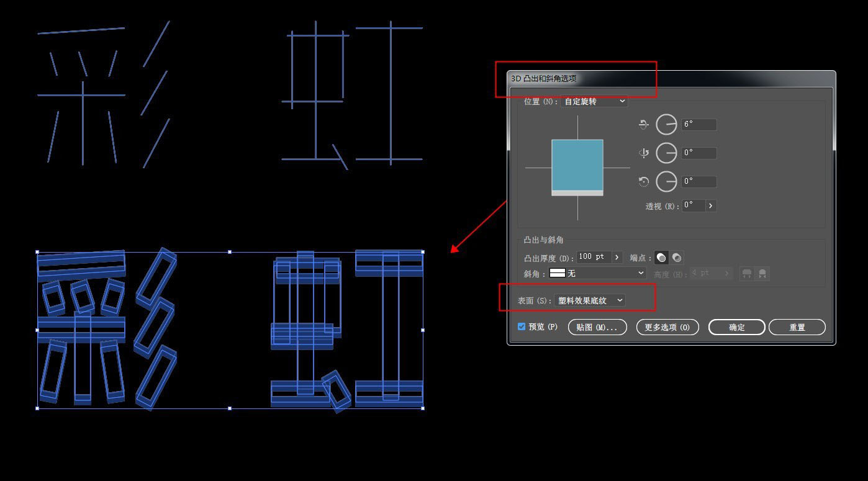Click the Y-axis rotation angle field

(x=699, y=153)
